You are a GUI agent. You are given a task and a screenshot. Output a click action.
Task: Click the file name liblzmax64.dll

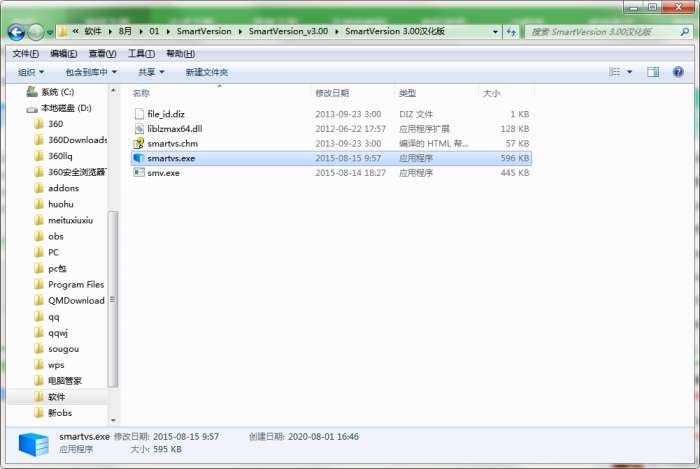click(x=175, y=129)
